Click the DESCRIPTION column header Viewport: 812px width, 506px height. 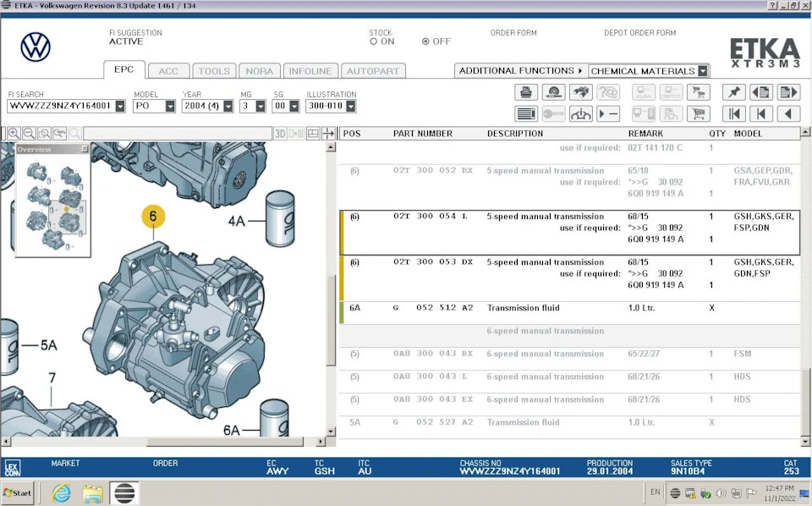click(515, 134)
